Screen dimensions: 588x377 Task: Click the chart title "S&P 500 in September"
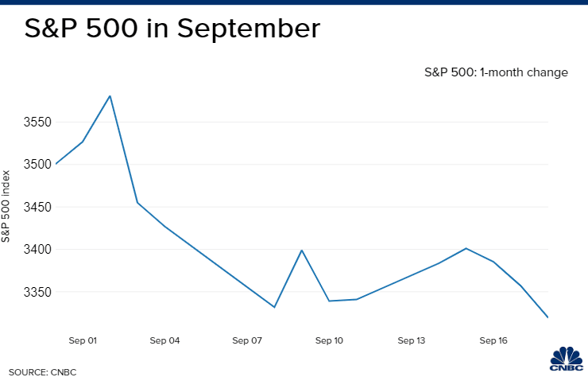(x=172, y=29)
